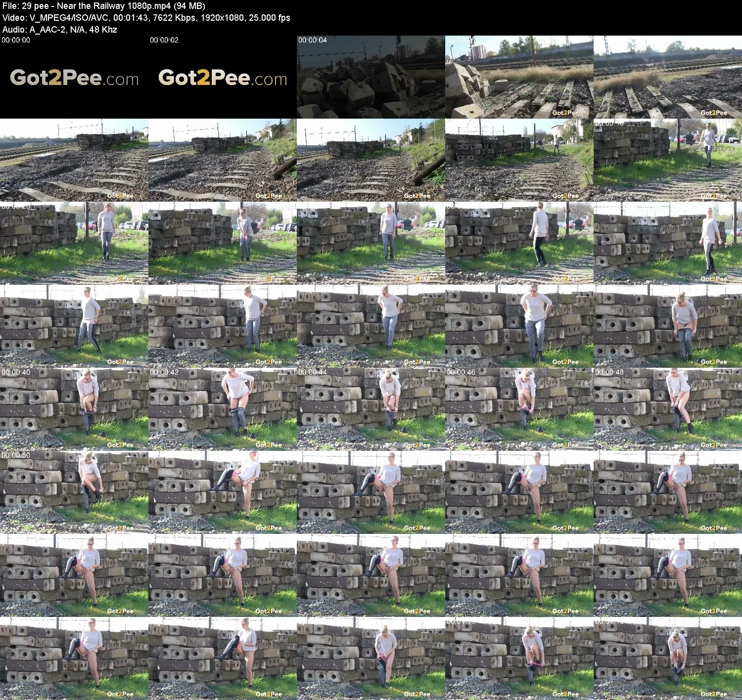Image resolution: width=742 pixels, height=700 pixels.
Task: Select the Video codec info line
Action: pyautogui.click(x=146, y=18)
